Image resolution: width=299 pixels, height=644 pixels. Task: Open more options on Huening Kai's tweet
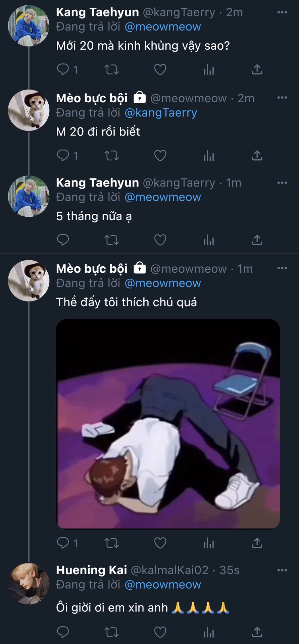(x=282, y=570)
